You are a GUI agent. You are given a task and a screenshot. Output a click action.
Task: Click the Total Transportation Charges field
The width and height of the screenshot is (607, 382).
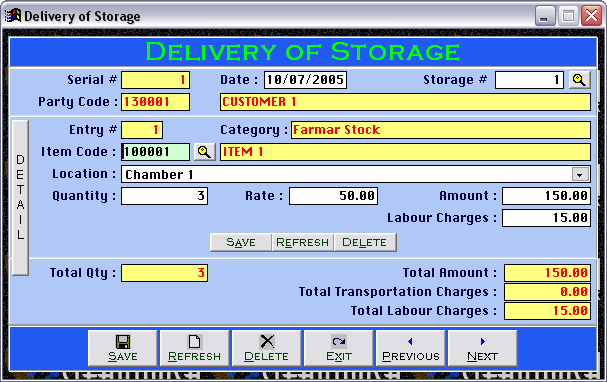click(x=547, y=292)
